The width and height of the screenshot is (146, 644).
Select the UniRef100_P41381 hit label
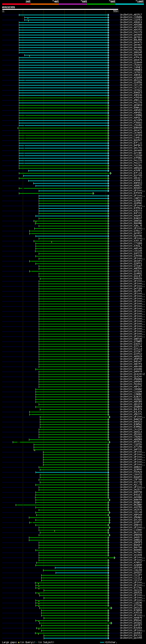[x=131, y=165]
